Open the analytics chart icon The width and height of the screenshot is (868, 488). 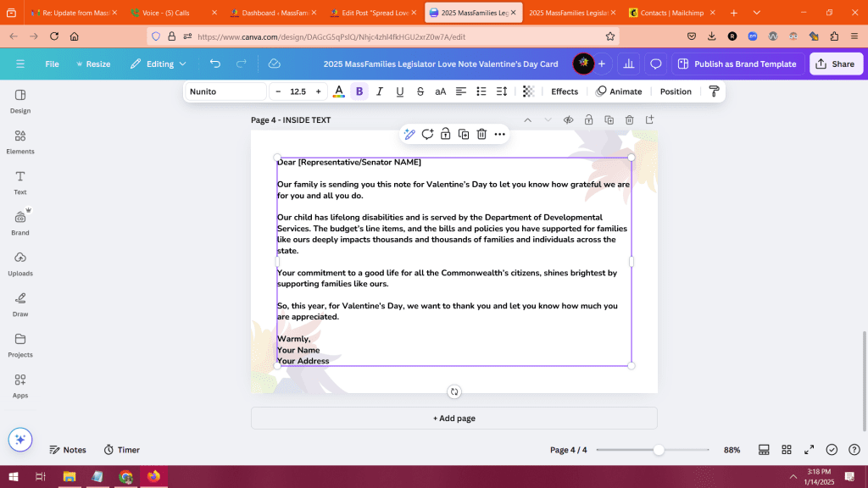[629, 64]
